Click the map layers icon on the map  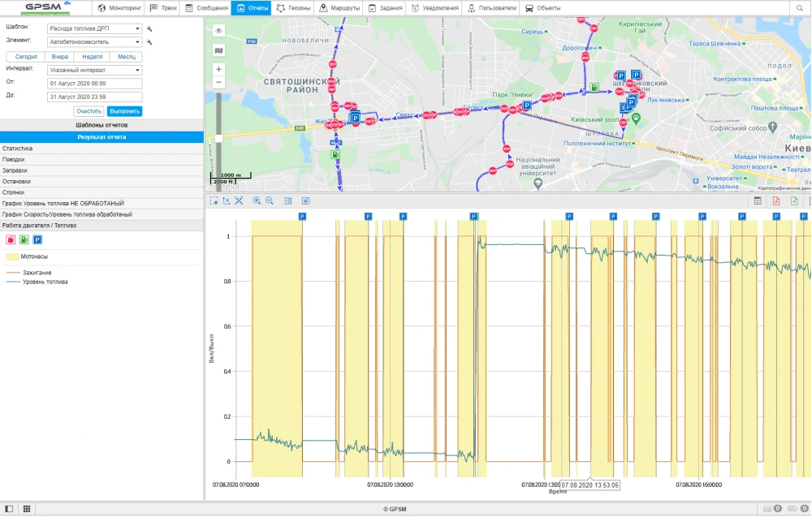click(218, 50)
